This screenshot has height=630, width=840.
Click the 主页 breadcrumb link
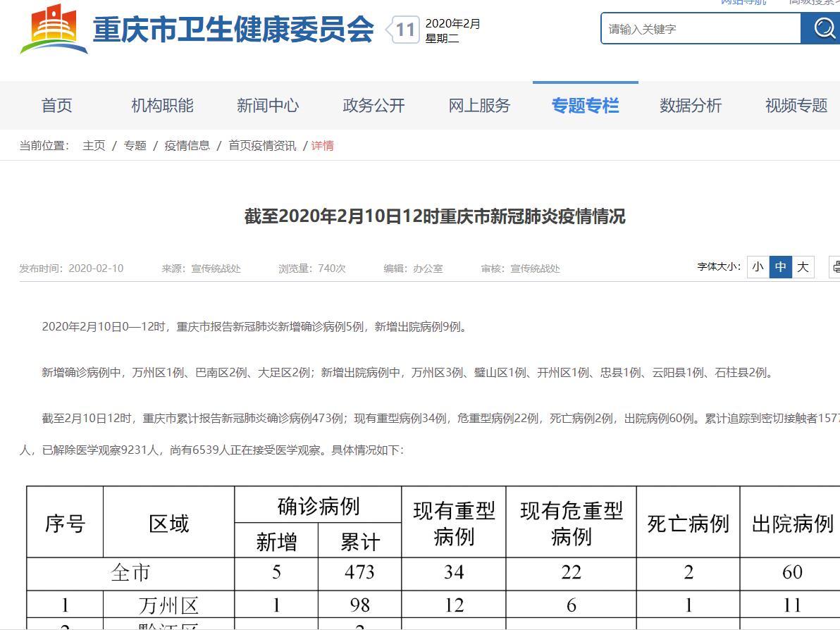pyautogui.click(x=94, y=146)
